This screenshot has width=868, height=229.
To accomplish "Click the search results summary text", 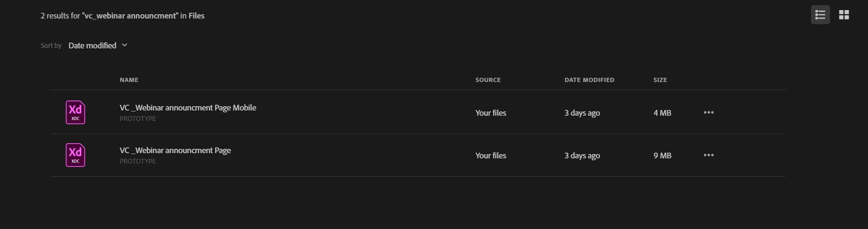I will pyautogui.click(x=122, y=16).
